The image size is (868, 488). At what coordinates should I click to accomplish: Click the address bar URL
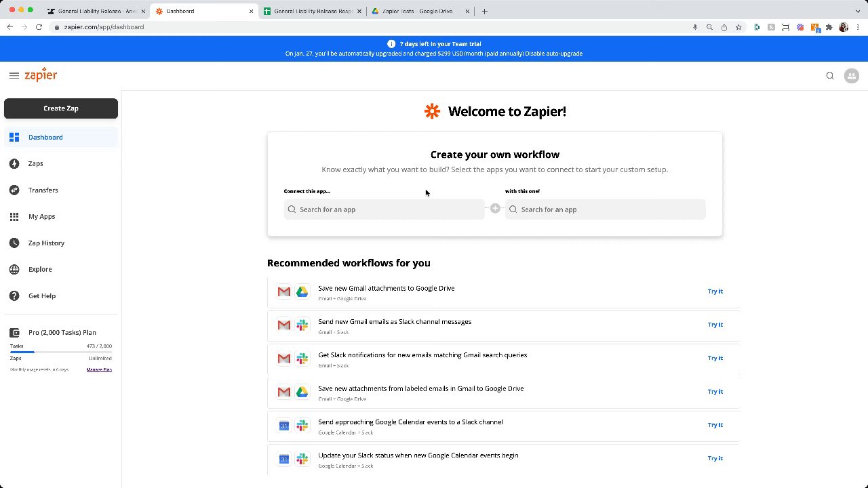pyautogui.click(x=104, y=27)
